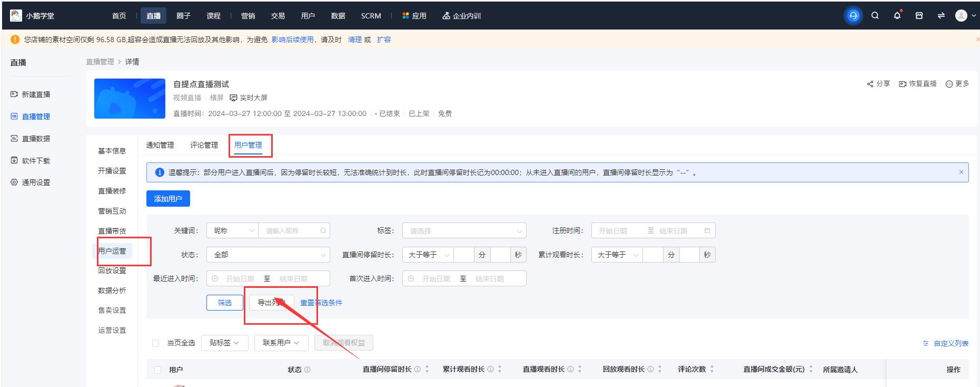Image resolution: width=980 pixels, height=387 pixels.
Task: Check the select-all-on-page checkbox
Action: [x=155, y=343]
